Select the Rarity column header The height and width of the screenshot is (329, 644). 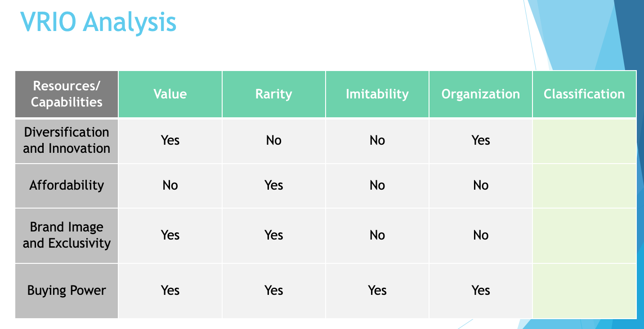pyautogui.click(x=273, y=94)
